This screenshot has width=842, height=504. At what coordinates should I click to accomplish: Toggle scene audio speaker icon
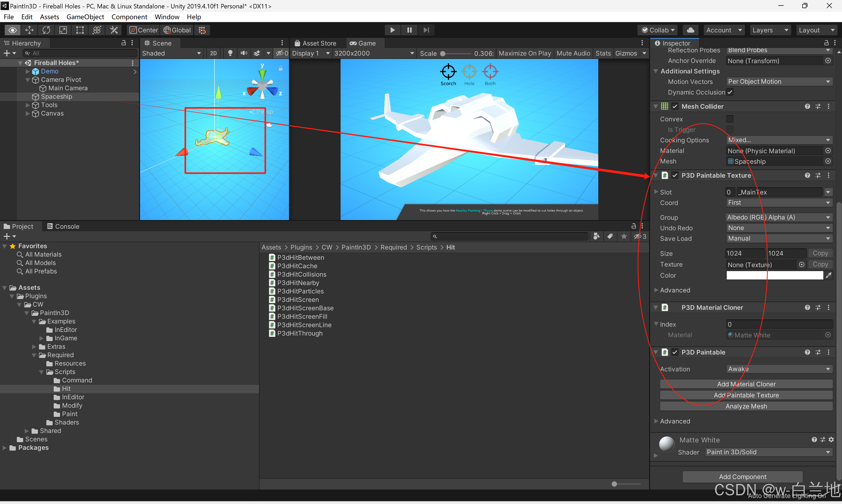pyautogui.click(x=243, y=53)
